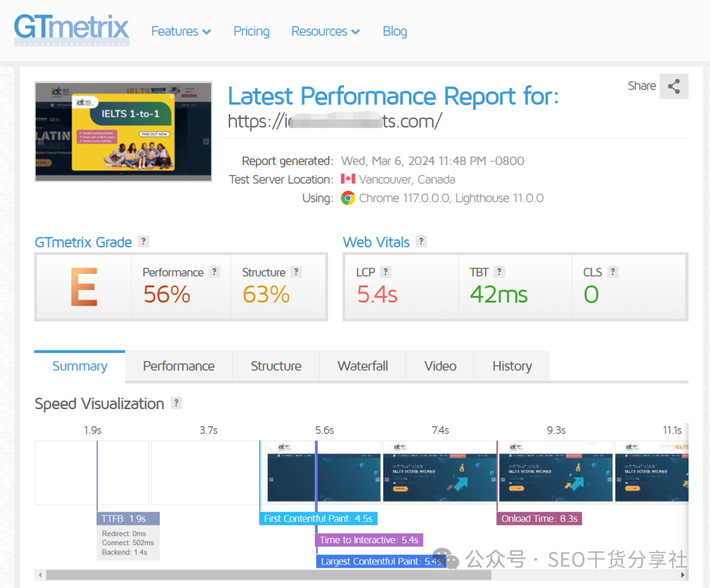710x588 pixels.
Task: Click the help icon next to Web Vitals
Action: [x=421, y=241]
